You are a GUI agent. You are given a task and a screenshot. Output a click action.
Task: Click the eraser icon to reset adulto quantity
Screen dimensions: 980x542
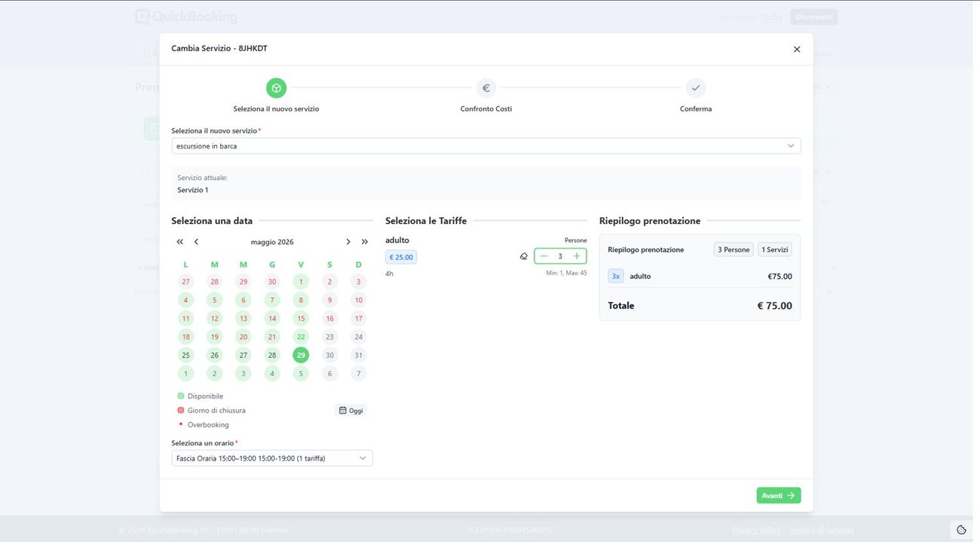coord(524,256)
